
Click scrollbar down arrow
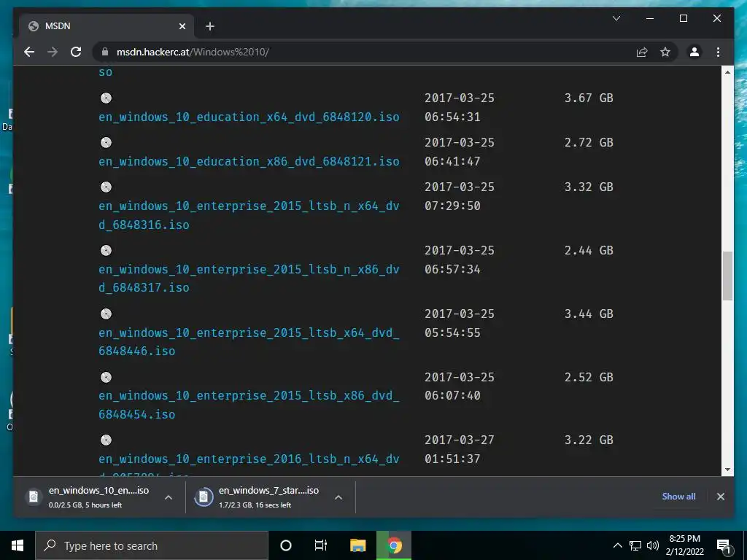coord(727,470)
